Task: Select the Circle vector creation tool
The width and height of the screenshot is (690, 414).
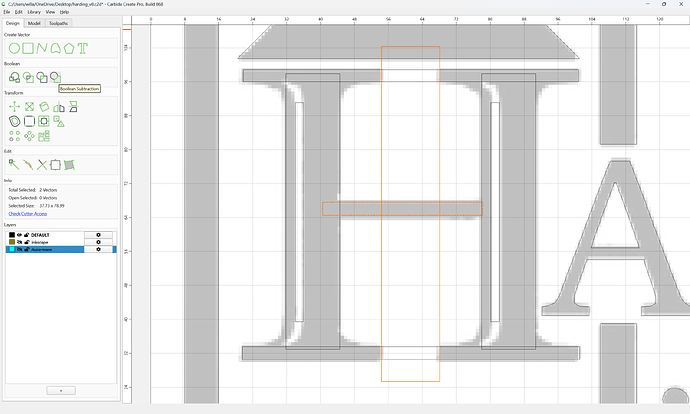Action: pyautogui.click(x=14, y=48)
